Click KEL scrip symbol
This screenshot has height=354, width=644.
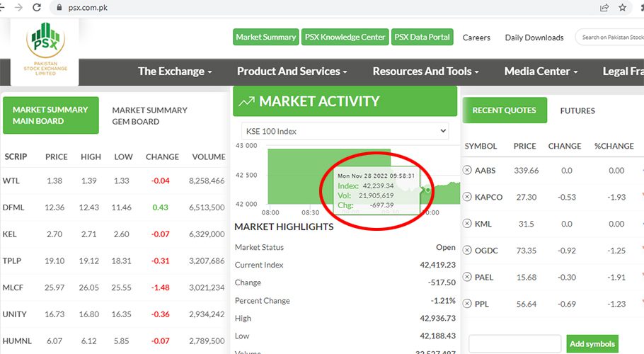click(x=9, y=234)
